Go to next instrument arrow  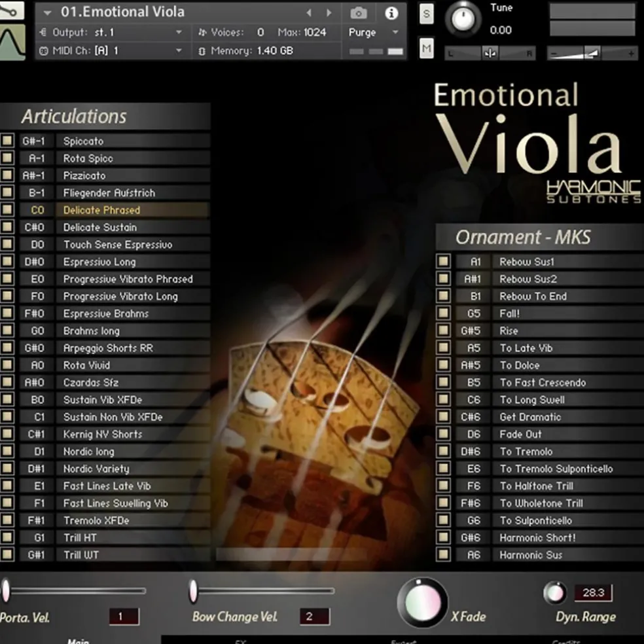pos(329,13)
